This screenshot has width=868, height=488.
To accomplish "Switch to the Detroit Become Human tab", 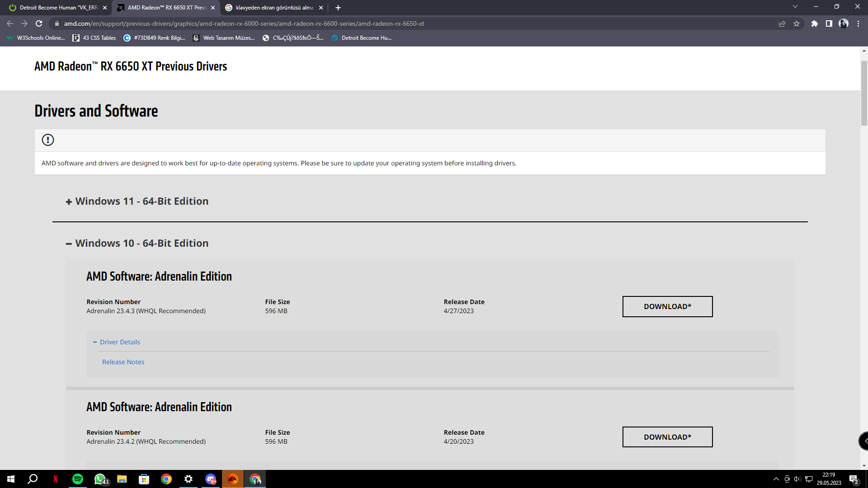I will click(x=58, y=8).
